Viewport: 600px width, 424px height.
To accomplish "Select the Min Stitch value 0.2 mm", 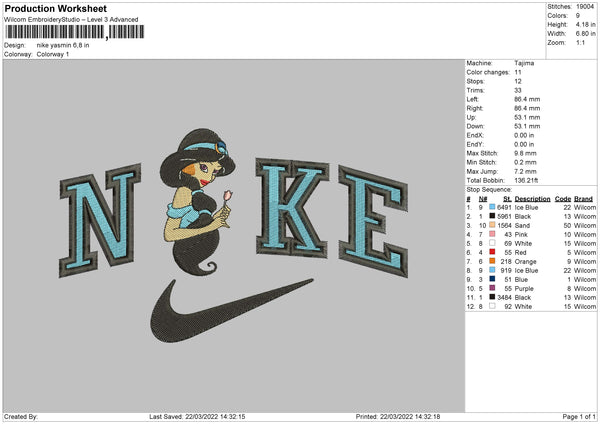I will pos(525,162).
